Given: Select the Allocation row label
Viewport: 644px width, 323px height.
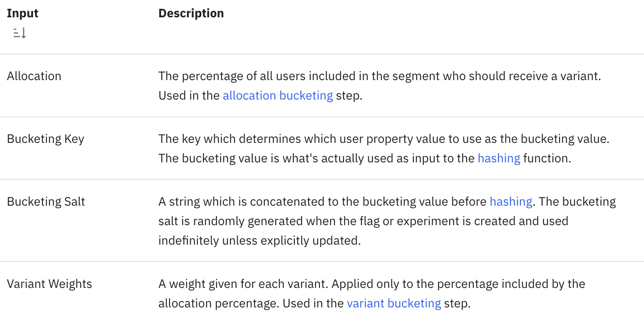Looking at the screenshot, I should pos(34,76).
